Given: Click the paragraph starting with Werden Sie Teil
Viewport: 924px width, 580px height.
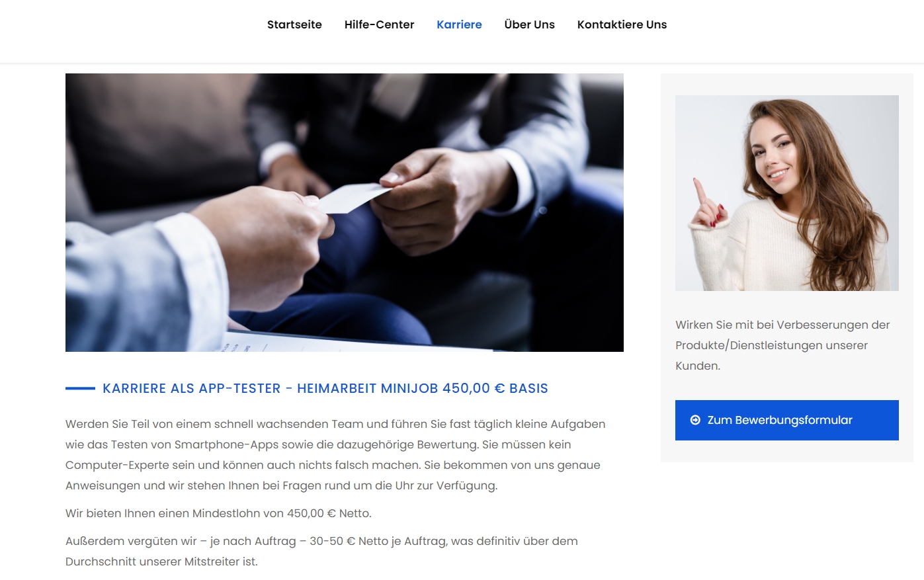Looking at the screenshot, I should tap(336, 454).
